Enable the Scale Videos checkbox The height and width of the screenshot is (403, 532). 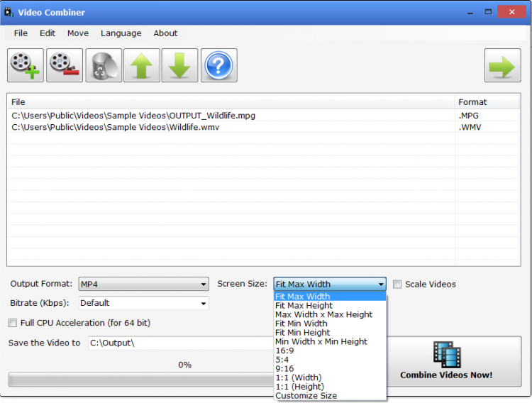(397, 285)
